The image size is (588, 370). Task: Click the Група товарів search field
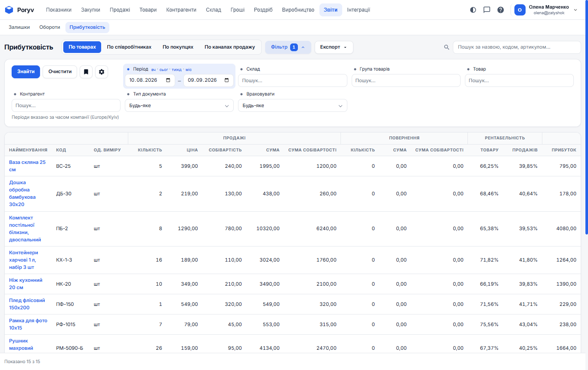(406, 80)
